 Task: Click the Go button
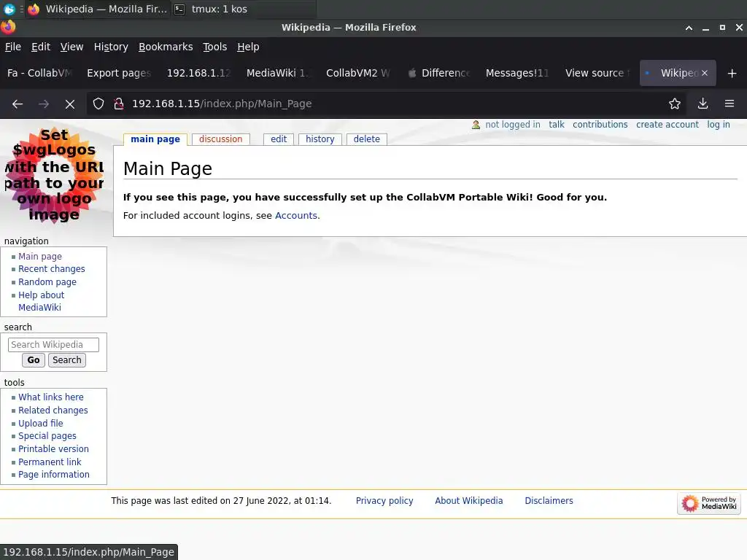(x=34, y=360)
